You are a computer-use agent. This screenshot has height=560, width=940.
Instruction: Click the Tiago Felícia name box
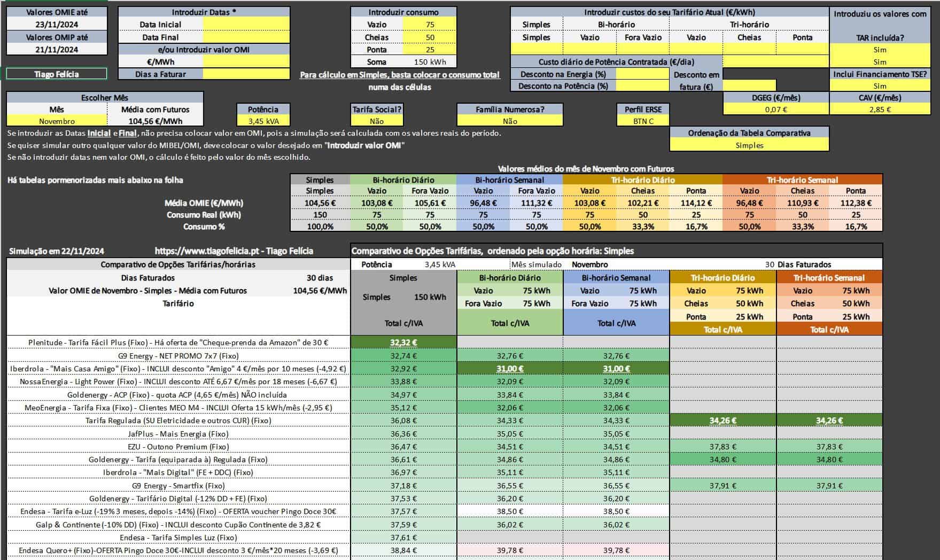coord(57,74)
